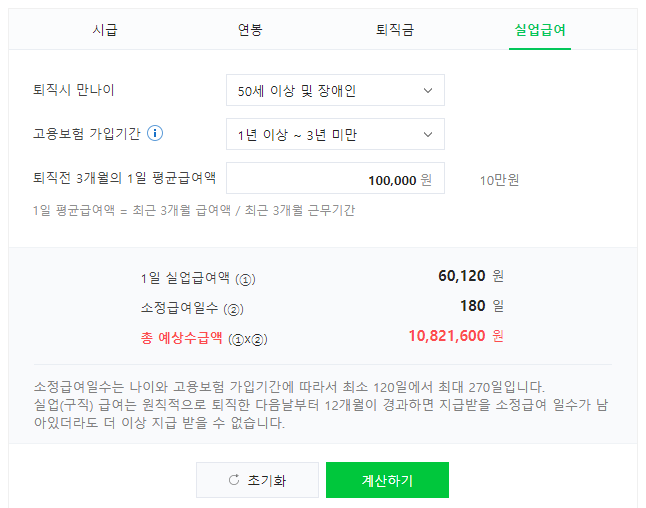Image resolution: width=646 pixels, height=508 pixels.
Task: Click the 180 일 benefit days value
Action: [482, 306]
